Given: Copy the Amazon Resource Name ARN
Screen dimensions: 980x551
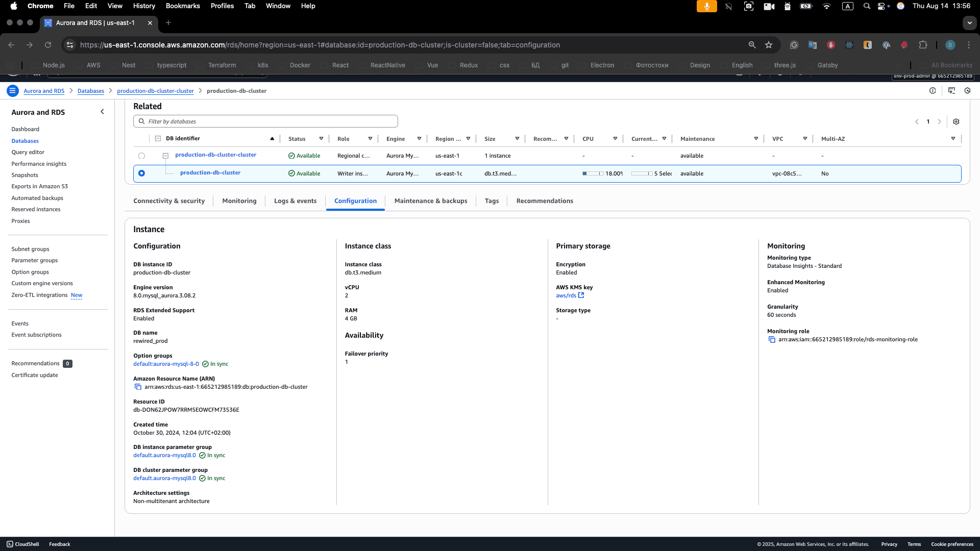Looking at the screenshot, I should (138, 387).
